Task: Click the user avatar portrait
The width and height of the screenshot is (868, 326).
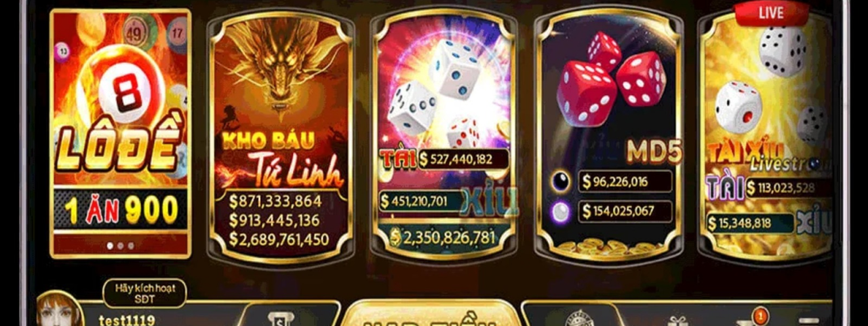Action: pyautogui.click(x=60, y=310)
